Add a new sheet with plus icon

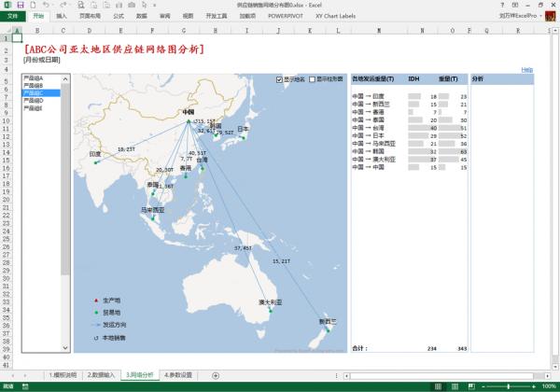point(216,375)
